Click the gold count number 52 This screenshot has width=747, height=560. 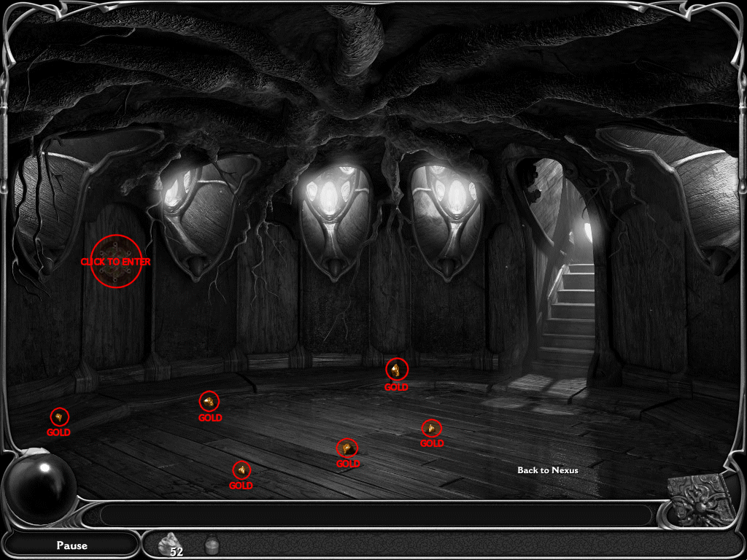[176, 551]
